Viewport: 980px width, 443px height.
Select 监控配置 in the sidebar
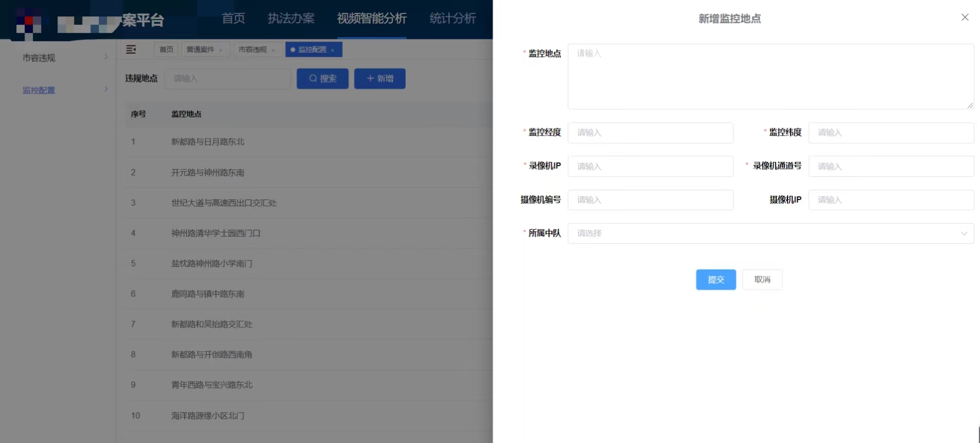coord(39,90)
